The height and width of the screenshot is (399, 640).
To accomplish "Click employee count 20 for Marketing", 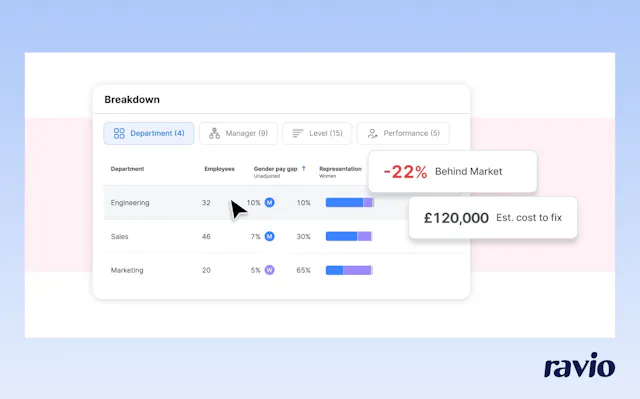I will click(206, 270).
